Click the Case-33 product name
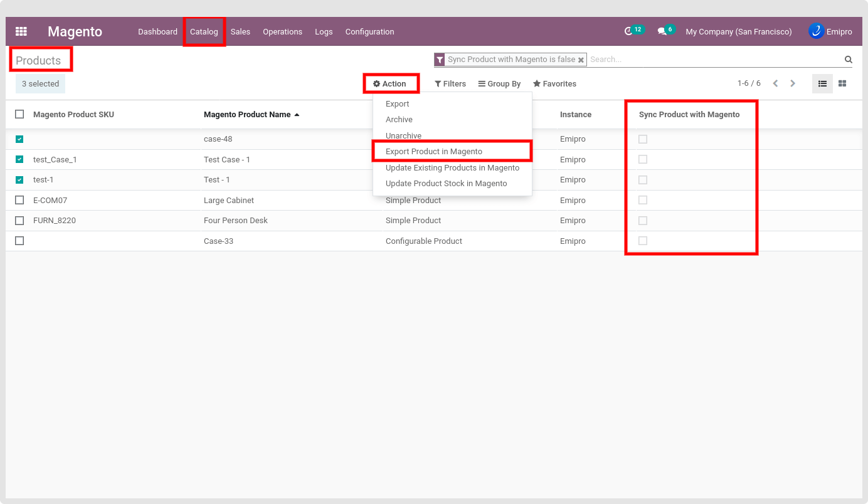 click(x=218, y=241)
